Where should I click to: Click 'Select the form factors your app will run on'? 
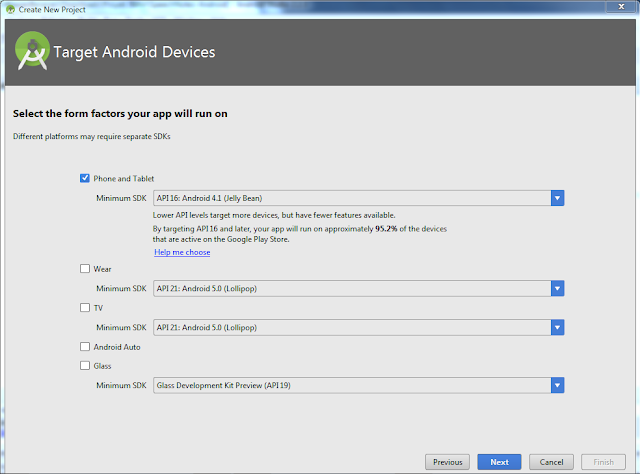coord(120,113)
